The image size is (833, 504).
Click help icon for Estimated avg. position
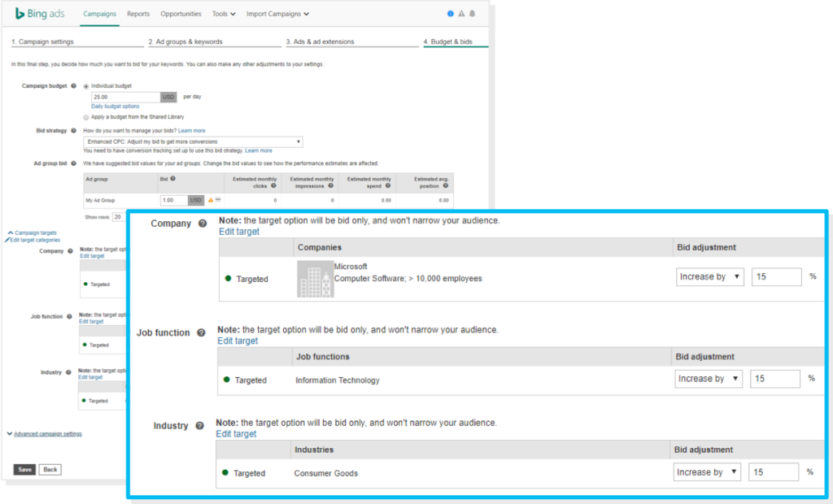coord(445,186)
